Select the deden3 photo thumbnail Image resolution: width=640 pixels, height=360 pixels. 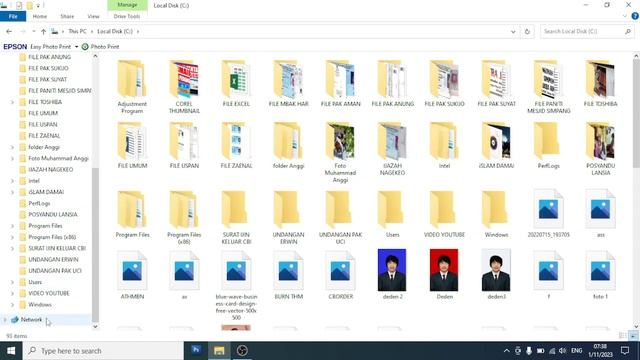click(x=496, y=270)
